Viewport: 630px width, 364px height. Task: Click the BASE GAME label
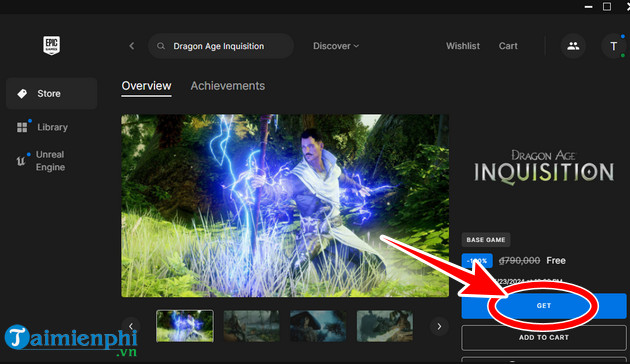[486, 240]
